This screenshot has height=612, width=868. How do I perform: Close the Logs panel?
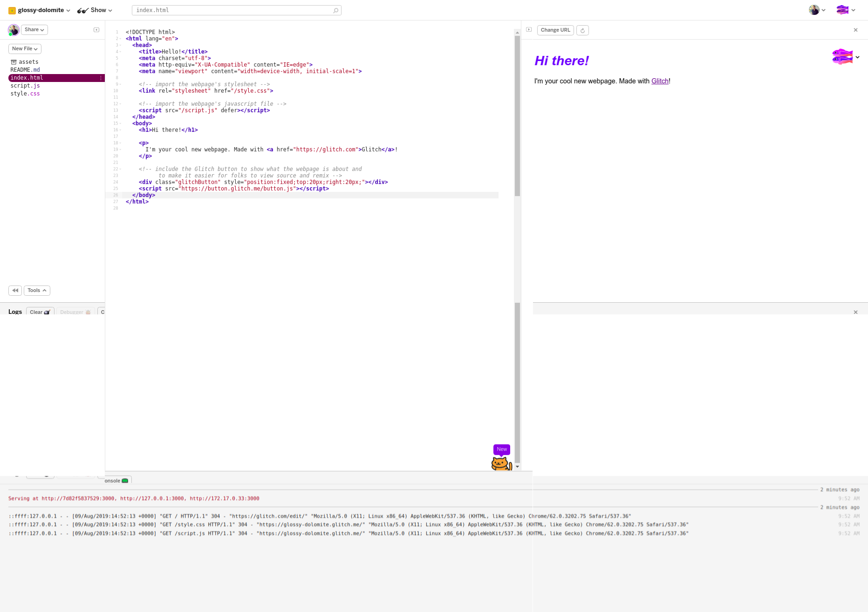pos(855,312)
